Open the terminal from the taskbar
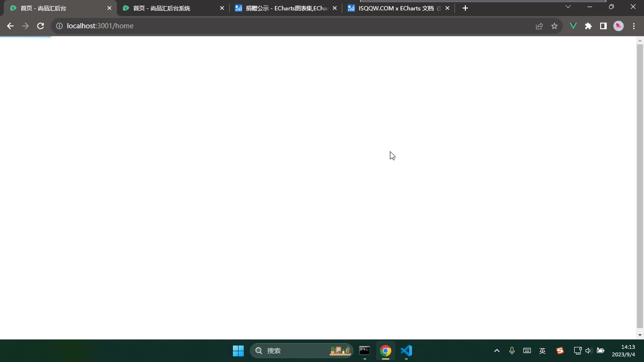 click(x=364, y=351)
